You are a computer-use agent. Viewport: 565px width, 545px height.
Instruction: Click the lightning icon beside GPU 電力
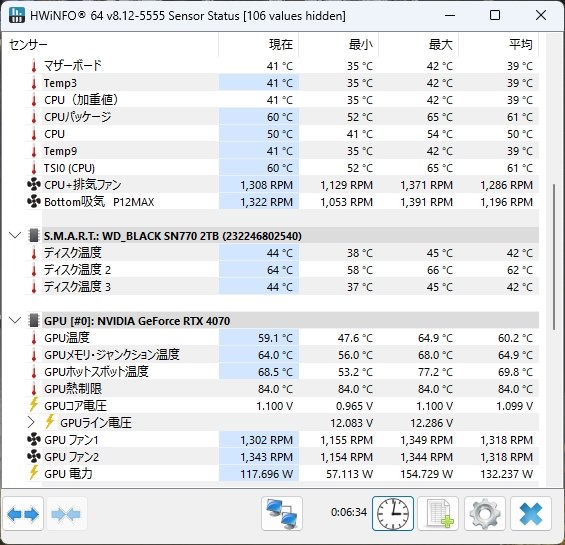click(x=34, y=473)
